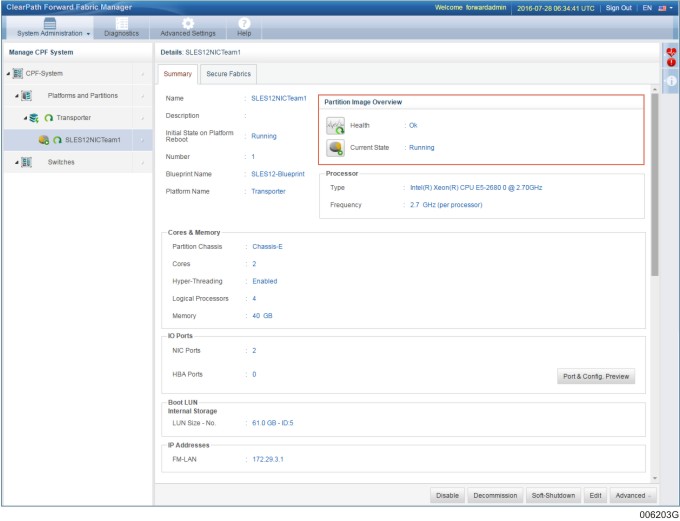Select SLES12NICTeam1 partition in tree
This screenshot has height=521, width=680.
[92, 140]
